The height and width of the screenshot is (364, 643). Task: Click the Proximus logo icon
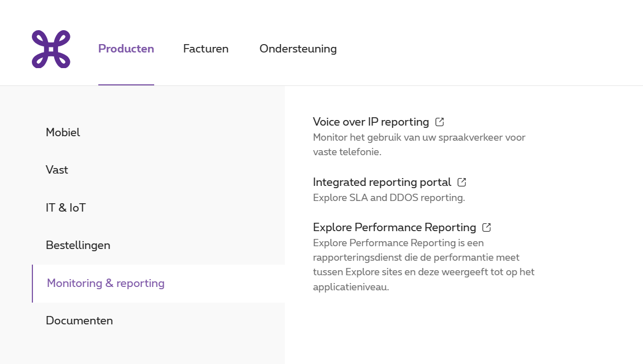click(x=51, y=49)
